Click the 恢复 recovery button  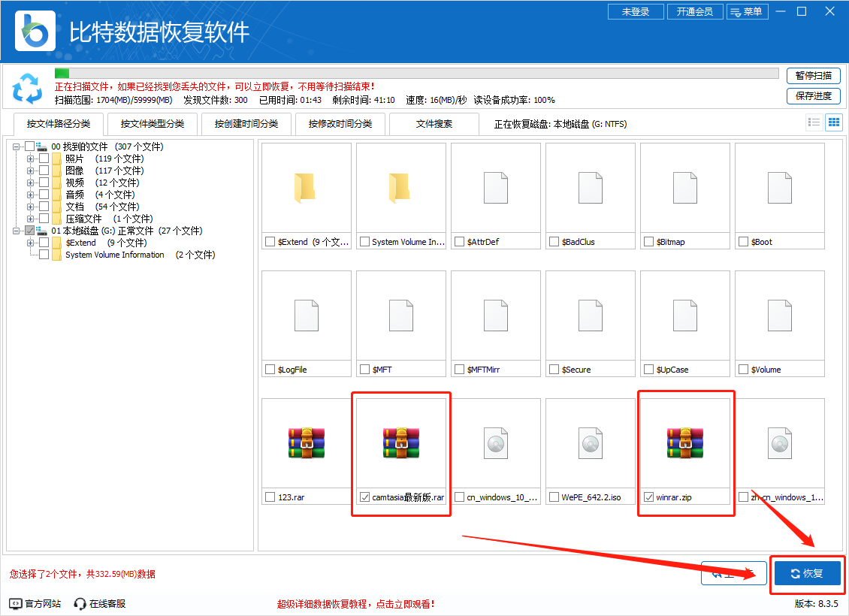807,573
